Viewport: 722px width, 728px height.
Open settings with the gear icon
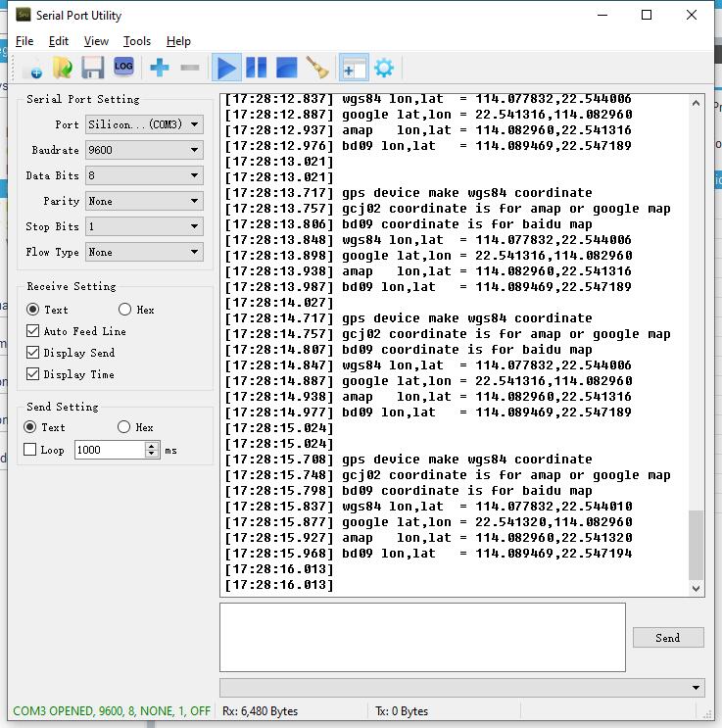384,68
